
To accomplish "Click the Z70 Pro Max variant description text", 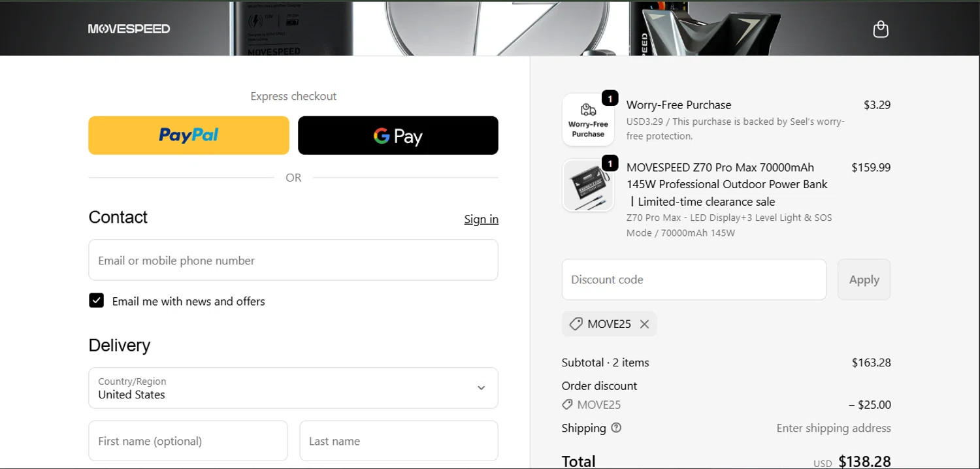I will 729,225.
